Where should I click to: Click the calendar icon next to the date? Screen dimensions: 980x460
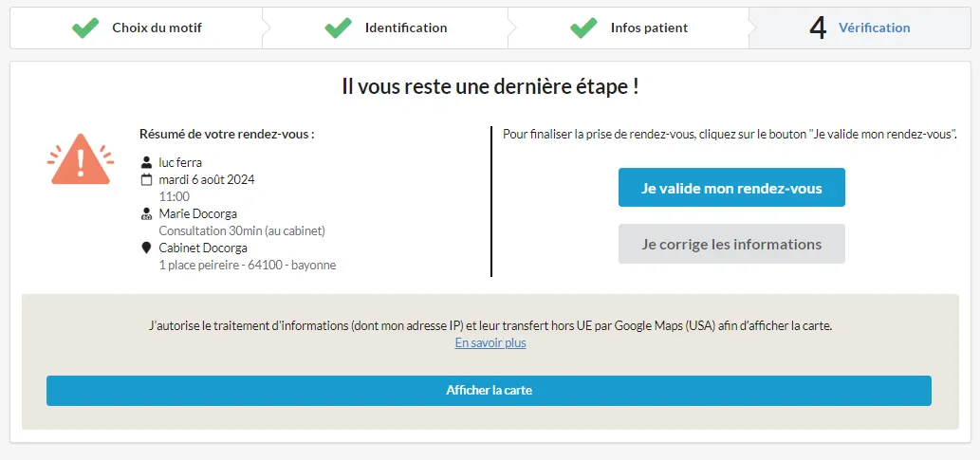point(146,179)
